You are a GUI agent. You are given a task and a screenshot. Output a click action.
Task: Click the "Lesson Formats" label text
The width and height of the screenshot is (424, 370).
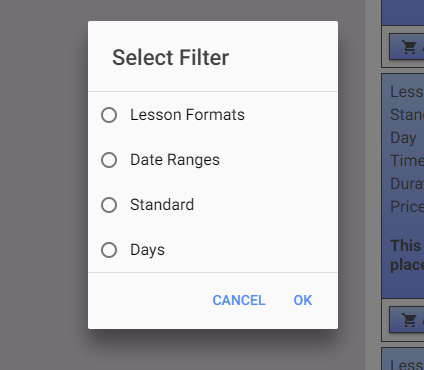click(187, 115)
